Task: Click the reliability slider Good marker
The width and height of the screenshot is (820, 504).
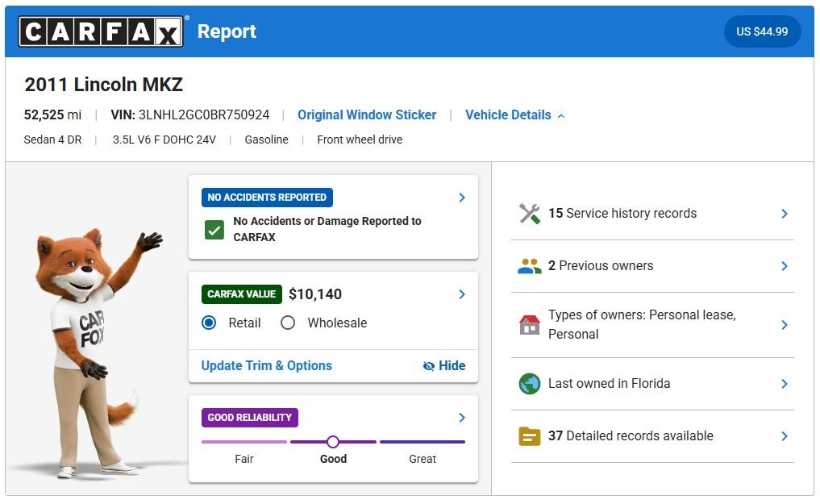Action: (333, 442)
